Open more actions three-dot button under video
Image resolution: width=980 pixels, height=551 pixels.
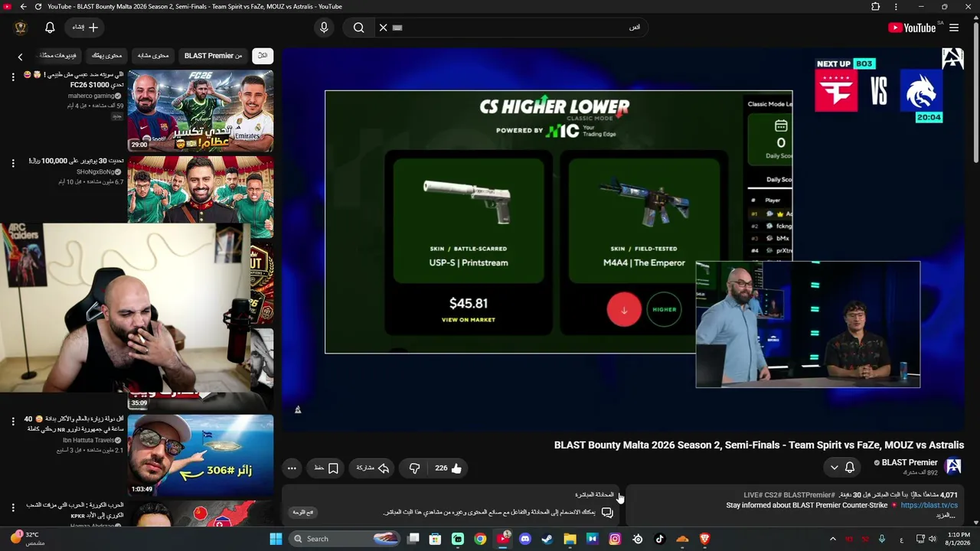tap(292, 468)
